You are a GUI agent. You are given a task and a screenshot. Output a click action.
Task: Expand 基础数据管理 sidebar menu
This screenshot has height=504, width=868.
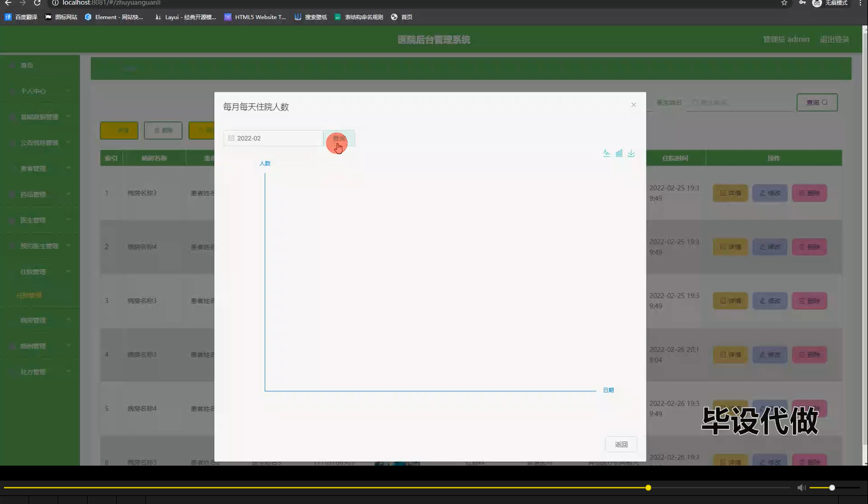click(40, 117)
